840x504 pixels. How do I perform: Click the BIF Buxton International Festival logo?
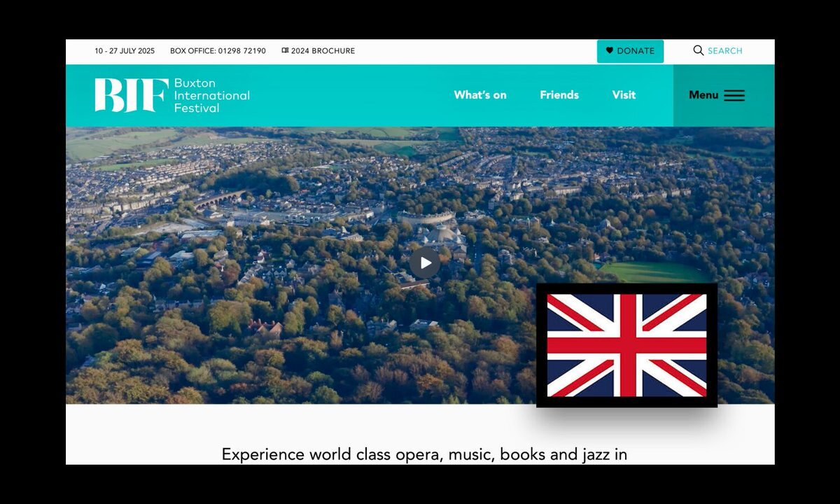pyautogui.click(x=172, y=95)
